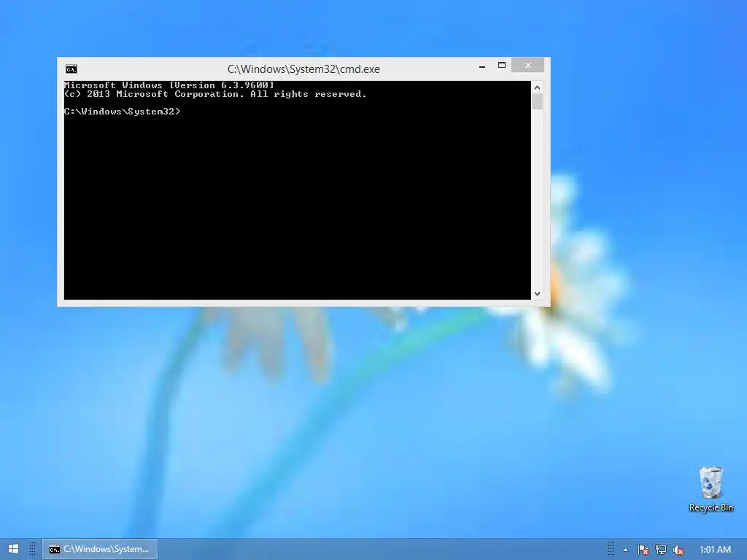Image resolution: width=747 pixels, height=560 pixels.
Task: Open the cmd.exe title bar system menu icon
Action: pos(71,69)
